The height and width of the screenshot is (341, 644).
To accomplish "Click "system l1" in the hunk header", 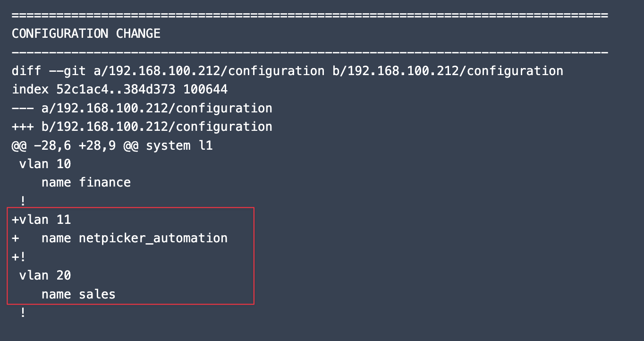I will click(179, 145).
